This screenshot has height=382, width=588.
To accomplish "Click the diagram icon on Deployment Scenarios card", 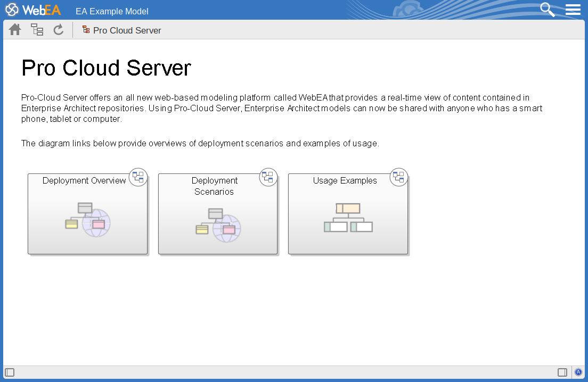I will pyautogui.click(x=268, y=177).
